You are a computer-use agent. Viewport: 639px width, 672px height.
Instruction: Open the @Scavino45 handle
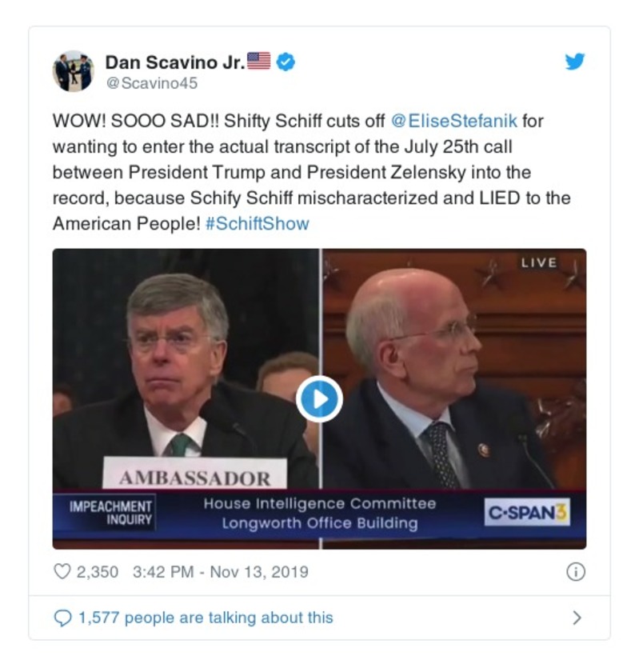(152, 83)
